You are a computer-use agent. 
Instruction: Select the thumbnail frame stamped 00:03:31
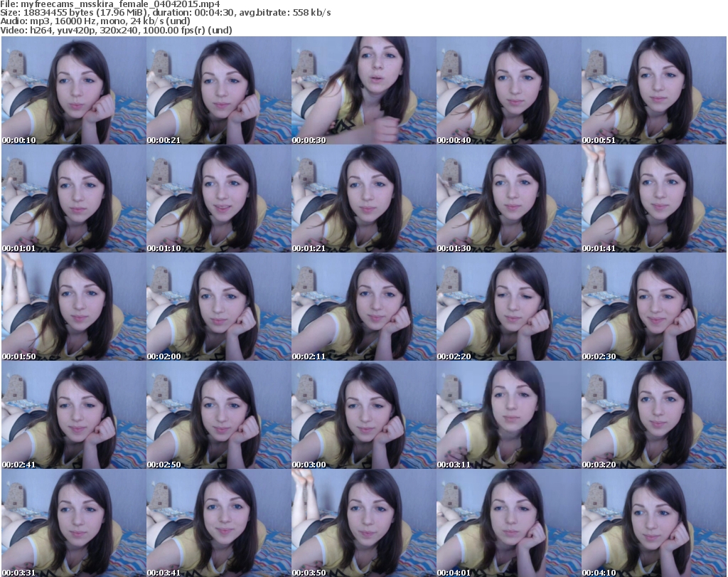tap(74, 523)
